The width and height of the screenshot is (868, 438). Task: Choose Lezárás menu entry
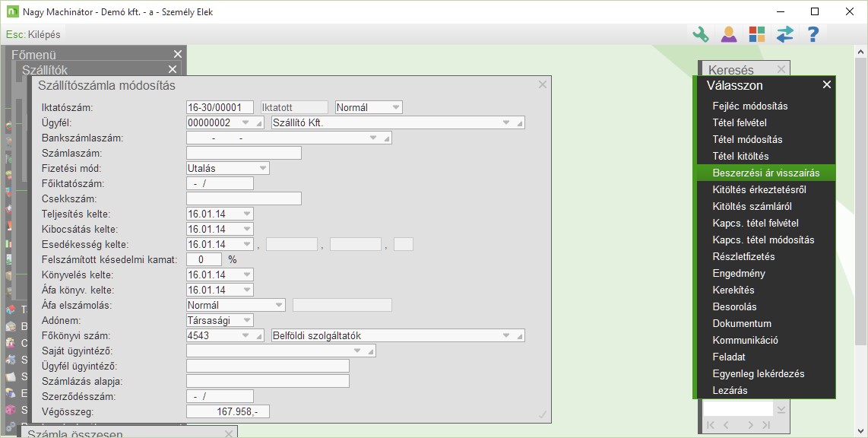coord(765,390)
